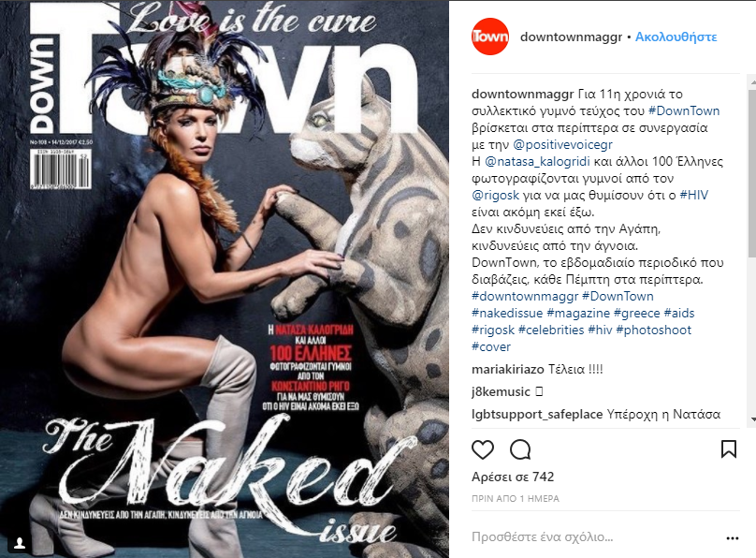Open the @positivevoicegr mention
The height and width of the screenshot is (558, 756).
pyautogui.click(x=562, y=144)
